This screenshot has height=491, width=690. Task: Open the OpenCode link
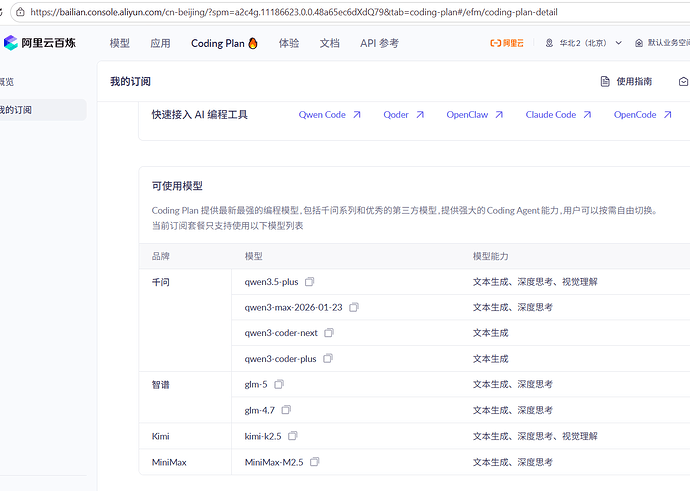642,115
